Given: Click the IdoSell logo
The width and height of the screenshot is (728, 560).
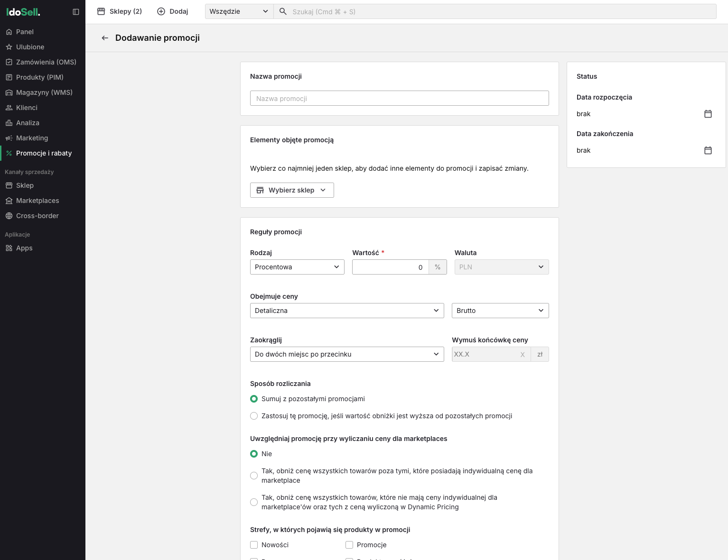Looking at the screenshot, I should pos(23,12).
